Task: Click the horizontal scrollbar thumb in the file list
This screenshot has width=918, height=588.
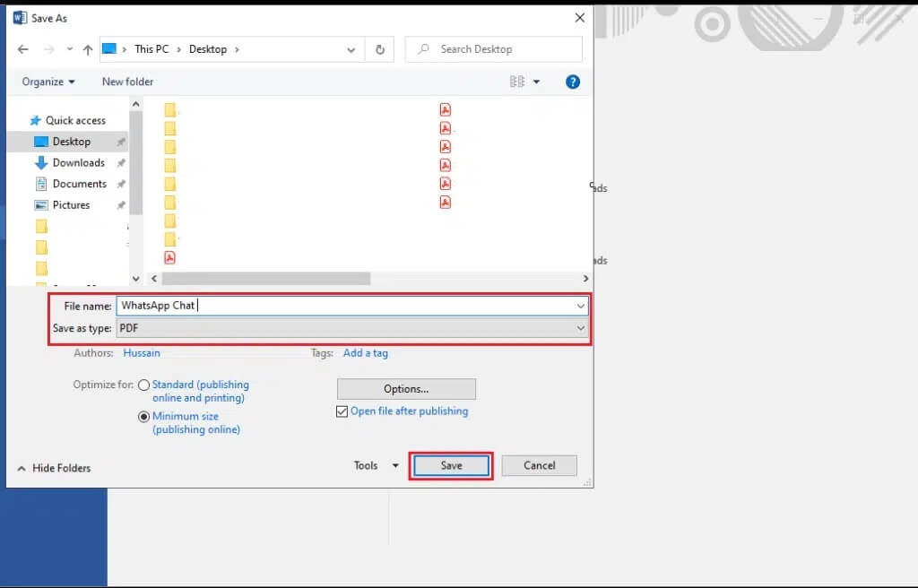Action: click(265, 279)
